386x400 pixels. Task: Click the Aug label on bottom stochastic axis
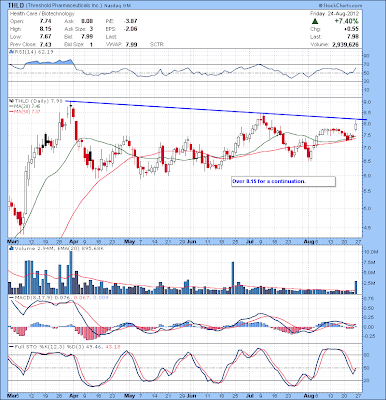[310, 396]
